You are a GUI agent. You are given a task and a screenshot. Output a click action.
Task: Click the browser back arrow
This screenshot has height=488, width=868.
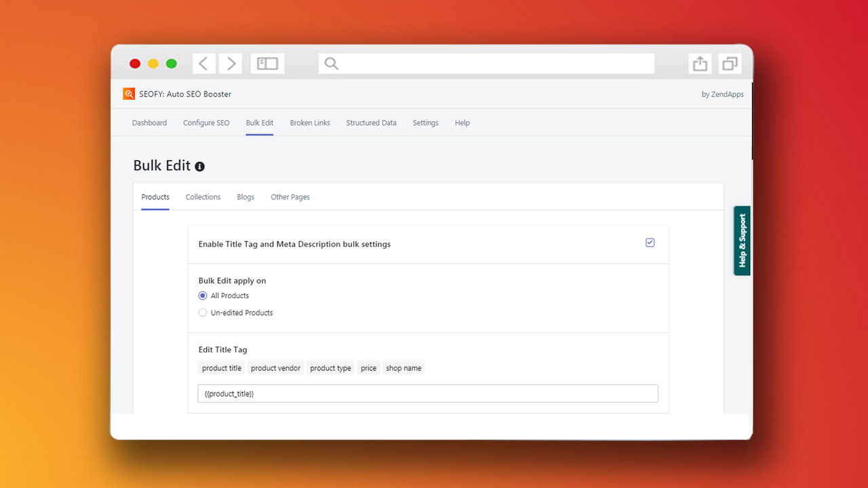pyautogui.click(x=203, y=64)
